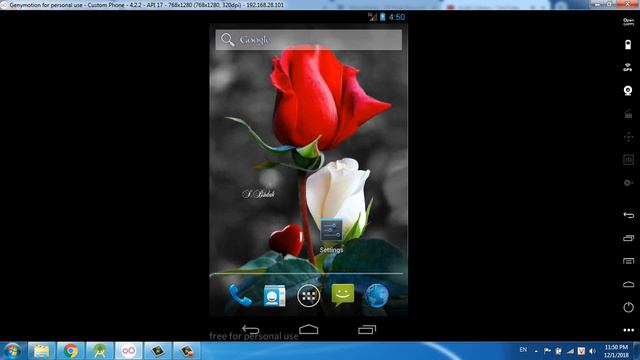Open the Genymotion camera widget
640x360 pixels.
point(628,90)
